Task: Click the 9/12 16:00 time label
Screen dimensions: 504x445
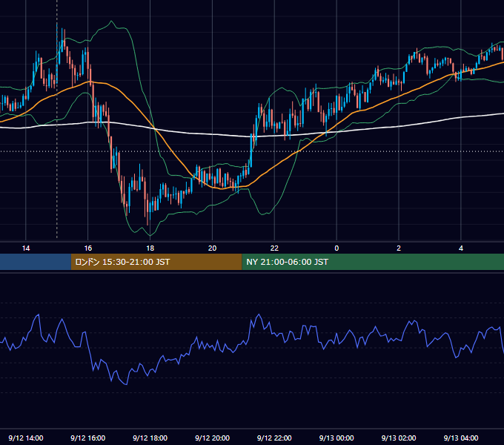Action: pyautogui.click(x=87, y=438)
